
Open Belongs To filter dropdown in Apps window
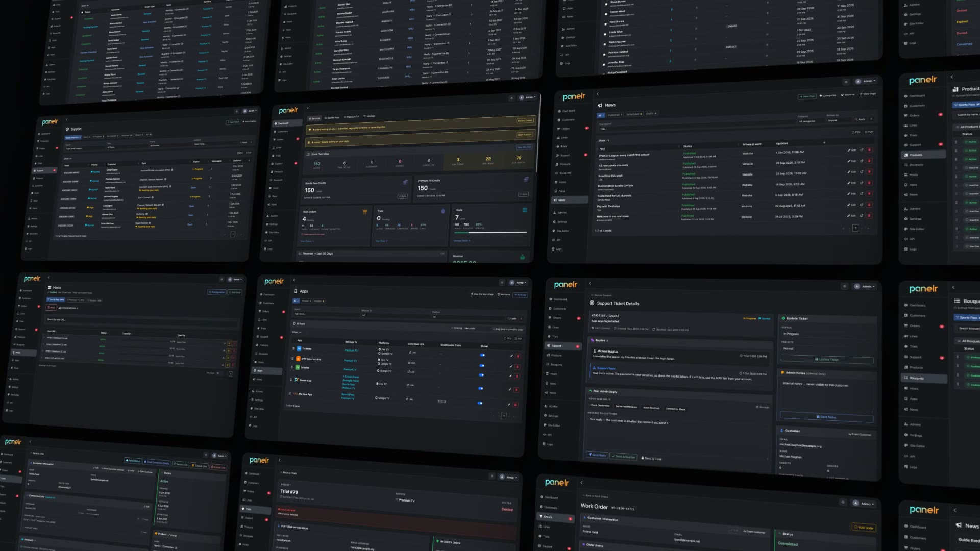396,315
